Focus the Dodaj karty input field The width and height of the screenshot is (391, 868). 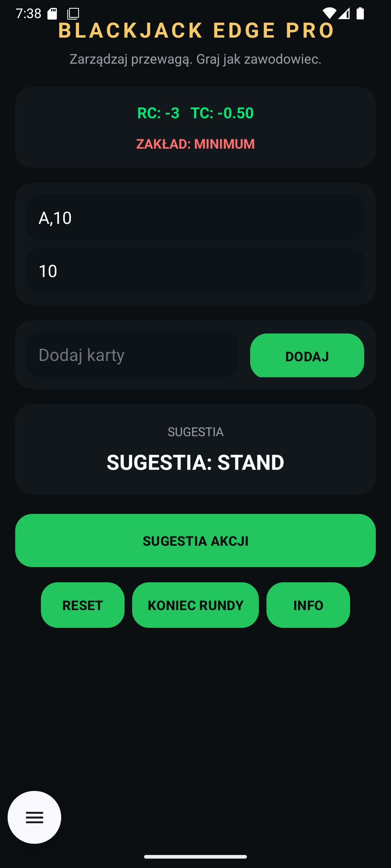(133, 355)
